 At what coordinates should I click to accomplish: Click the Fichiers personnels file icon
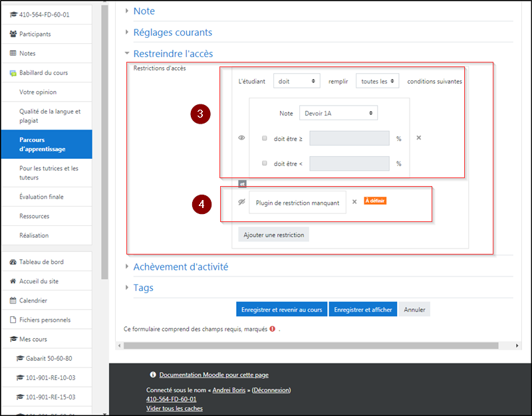tap(13, 320)
